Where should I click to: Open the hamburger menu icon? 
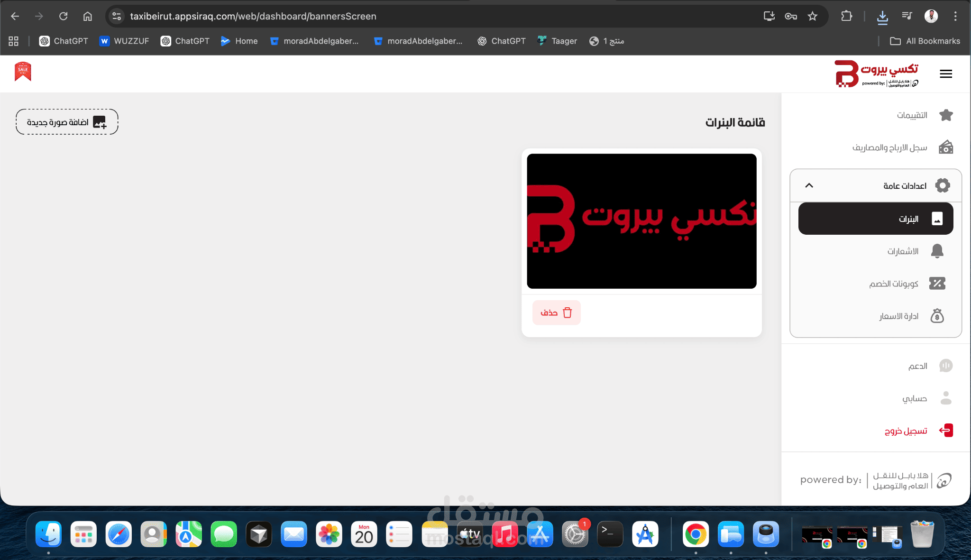[x=946, y=74]
